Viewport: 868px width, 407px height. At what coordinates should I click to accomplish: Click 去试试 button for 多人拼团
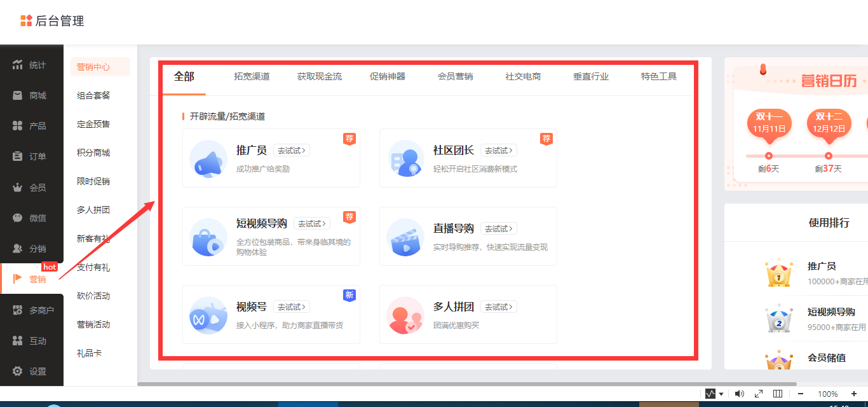(x=499, y=307)
